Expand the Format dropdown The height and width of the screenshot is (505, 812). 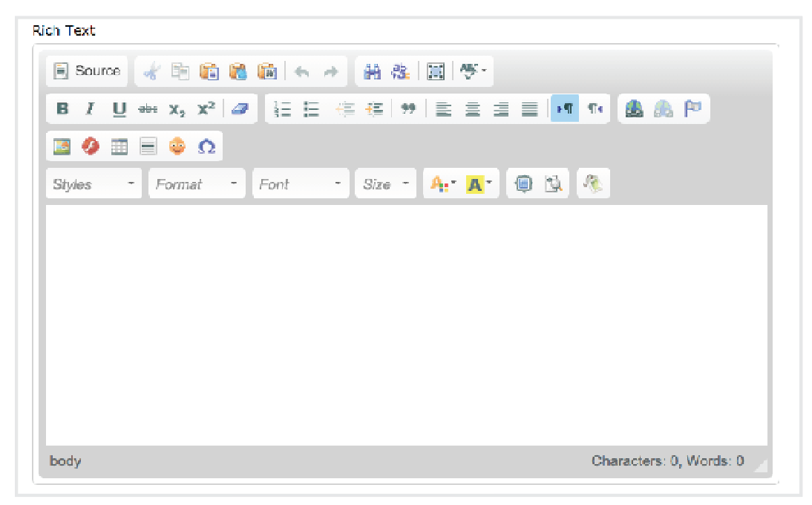coord(197,184)
